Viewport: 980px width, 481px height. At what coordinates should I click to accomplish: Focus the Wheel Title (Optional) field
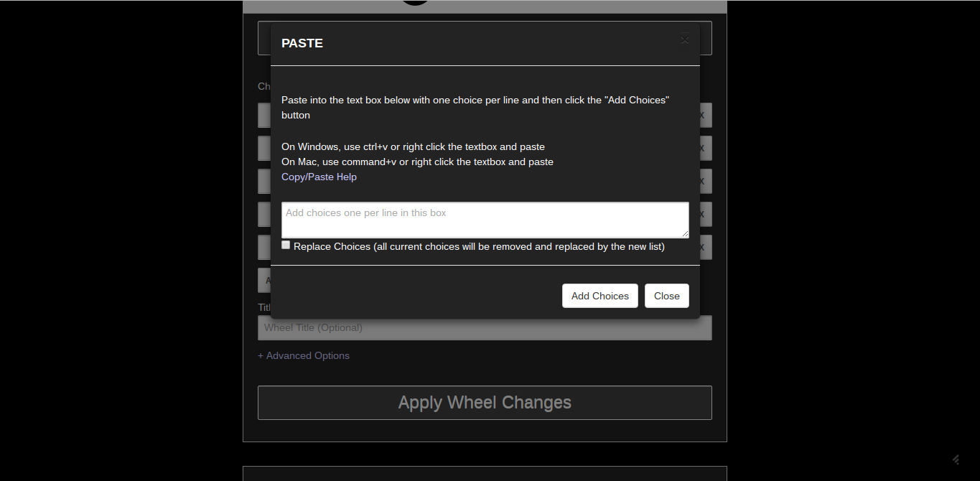pyautogui.click(x=485, y=327)
